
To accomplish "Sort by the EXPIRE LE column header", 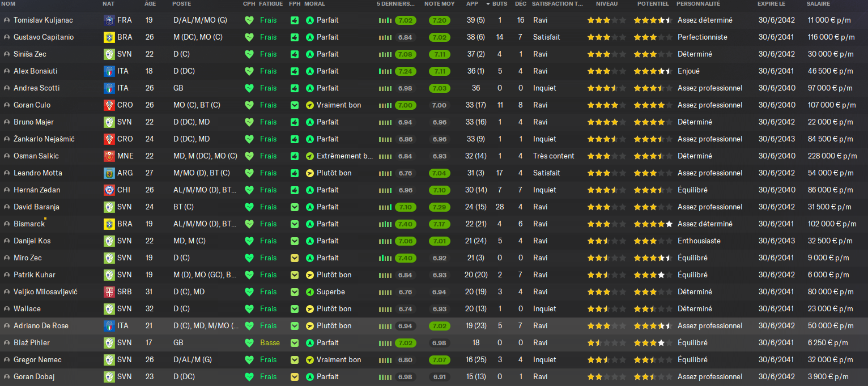I will coord(771,4).
